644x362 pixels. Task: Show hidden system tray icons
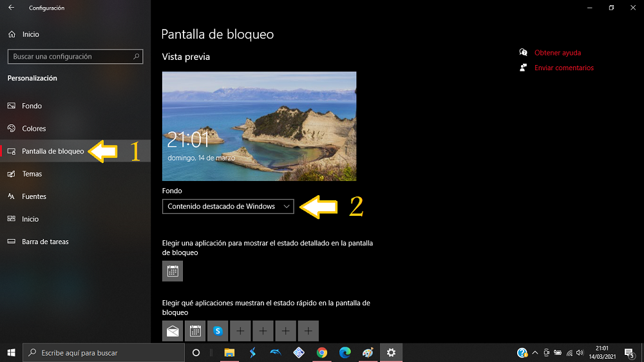point(535,352)
